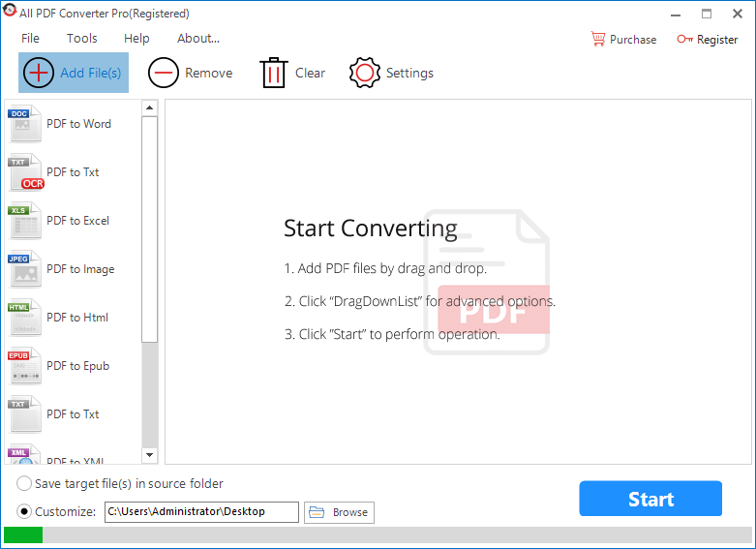756x549 pixels.
Task: Click the 'Click Start to perform operation' text
Action: [x=392, y=334]
